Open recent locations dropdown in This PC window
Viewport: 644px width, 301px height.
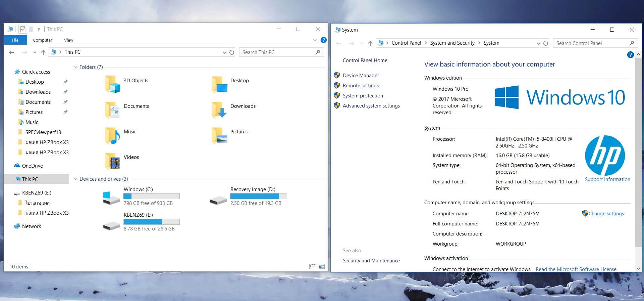(35, 52)
